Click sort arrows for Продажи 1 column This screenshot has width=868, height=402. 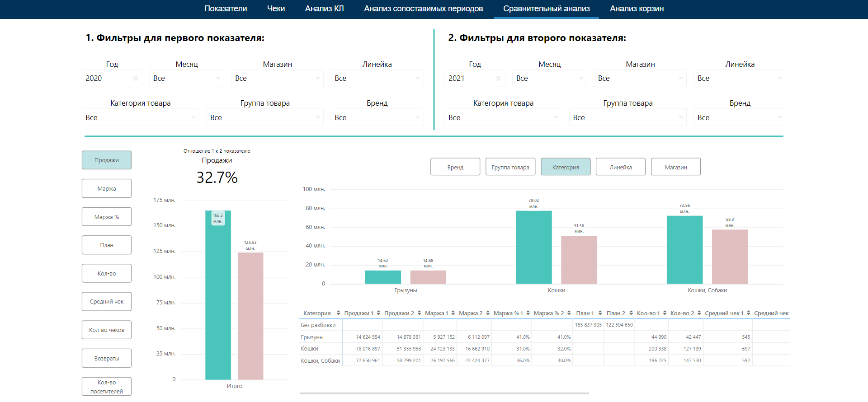click(378, 313)
